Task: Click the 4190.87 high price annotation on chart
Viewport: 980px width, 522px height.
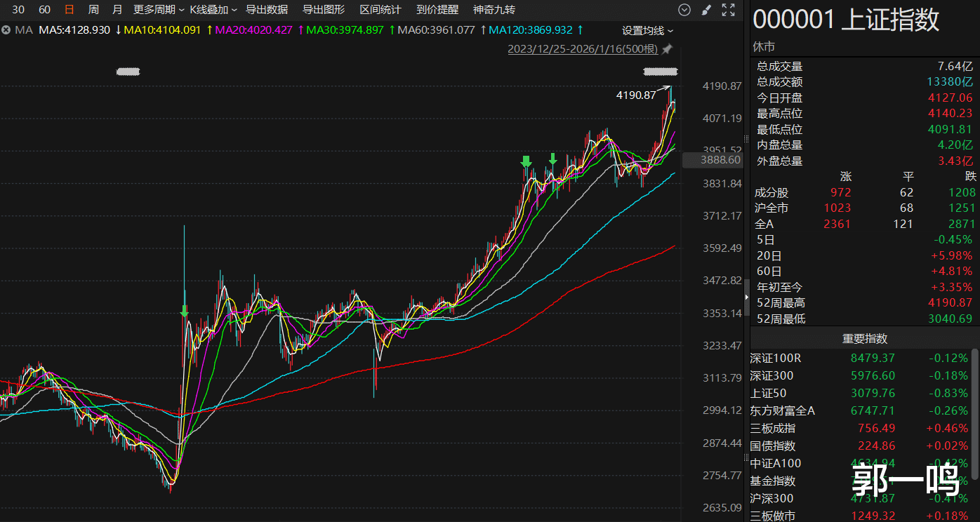Action: point(636,95)
